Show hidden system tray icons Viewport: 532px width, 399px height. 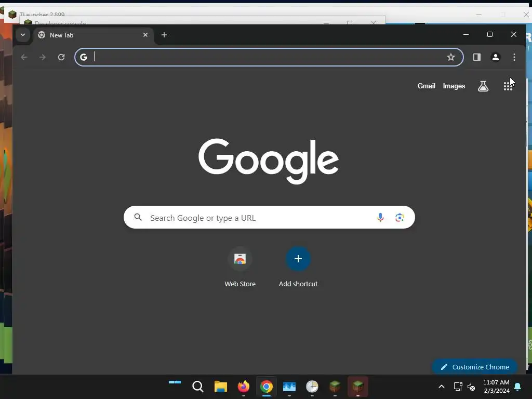point(442,387)
